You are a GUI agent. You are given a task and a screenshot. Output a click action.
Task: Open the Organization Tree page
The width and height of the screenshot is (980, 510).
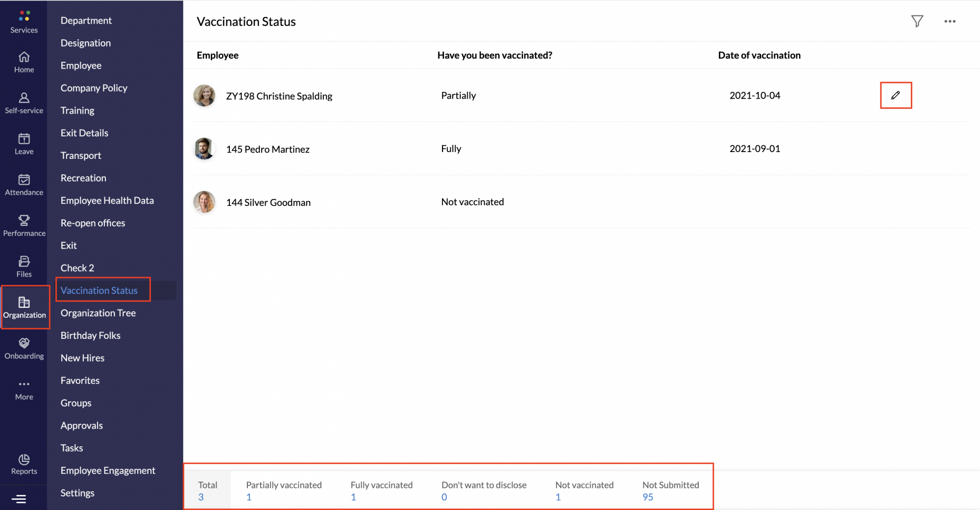[x=98, y=312]
